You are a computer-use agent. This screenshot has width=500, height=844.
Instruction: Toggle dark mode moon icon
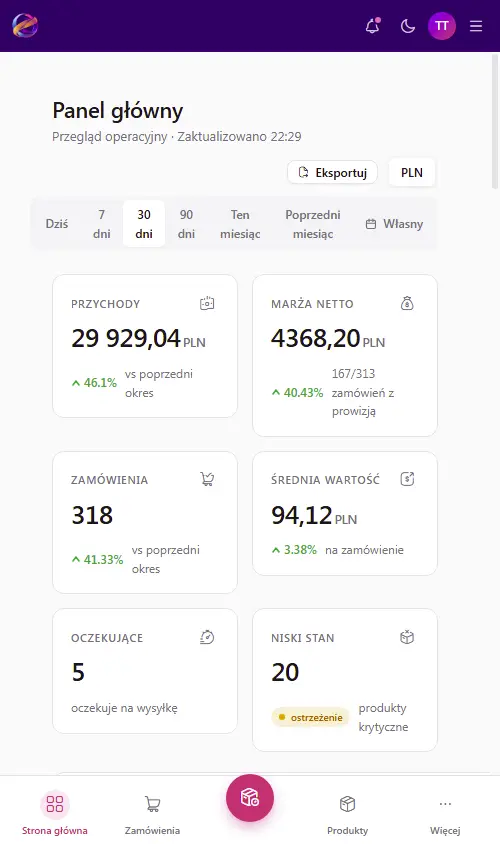[408, 26]
